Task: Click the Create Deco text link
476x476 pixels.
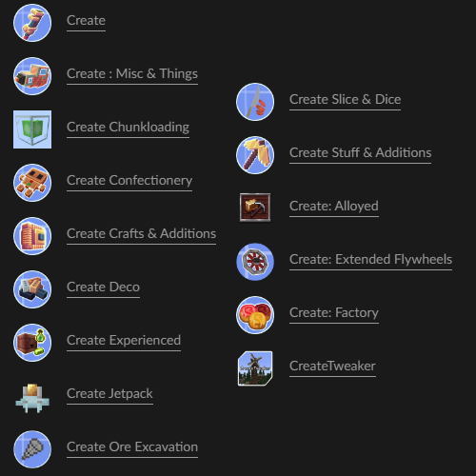Action: coord(103,288)
